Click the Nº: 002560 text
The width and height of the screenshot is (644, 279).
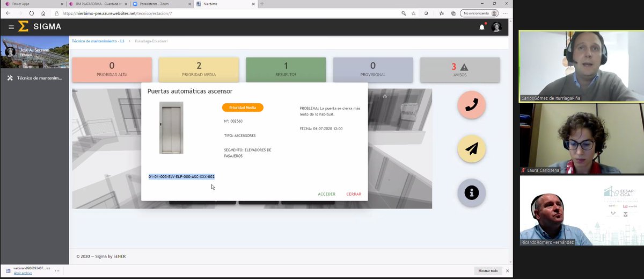(233, 121)
